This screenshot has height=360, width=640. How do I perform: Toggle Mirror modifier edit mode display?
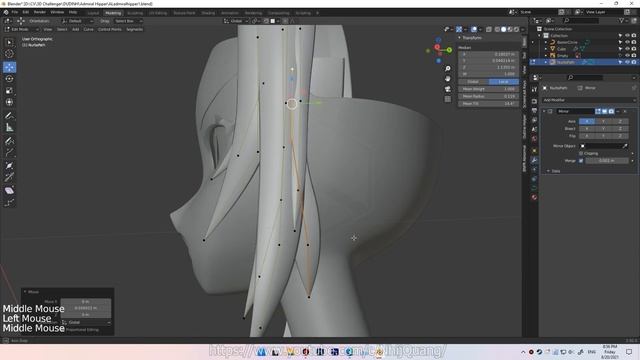point(598,111)
